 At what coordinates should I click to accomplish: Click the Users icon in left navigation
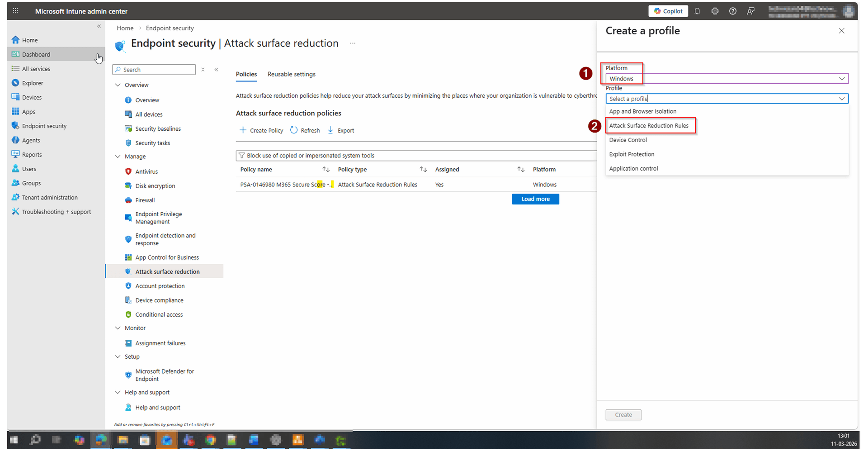coord(15,169)
